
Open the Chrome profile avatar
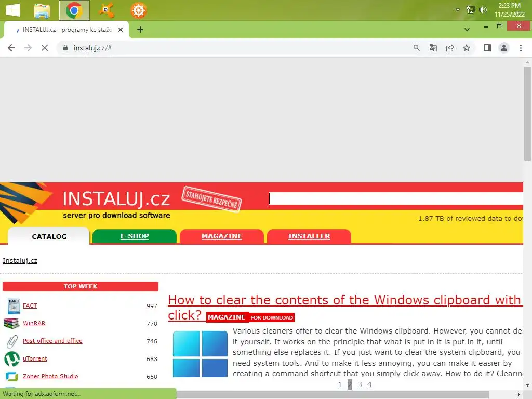[x=504, y=48]
